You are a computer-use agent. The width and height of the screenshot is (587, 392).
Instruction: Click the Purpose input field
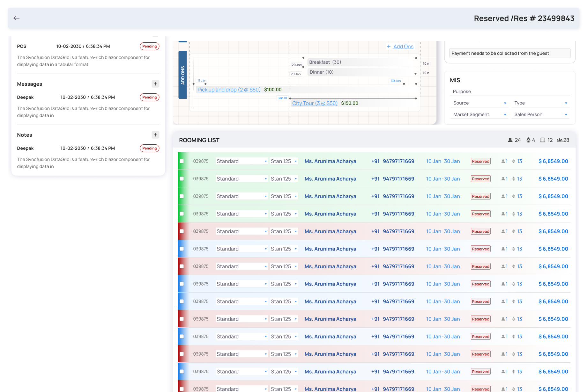click(x=510, y=91)
